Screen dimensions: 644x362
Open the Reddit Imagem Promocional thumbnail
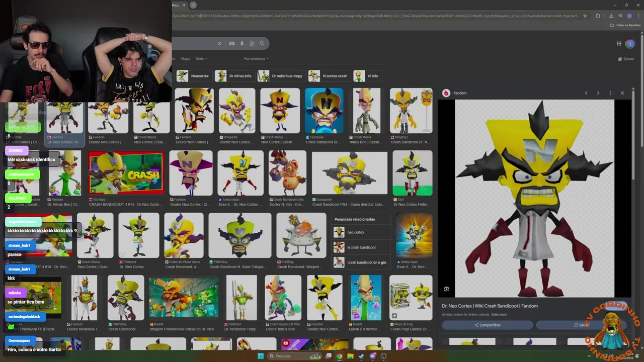pyautogui.click(x=184, y=298)
